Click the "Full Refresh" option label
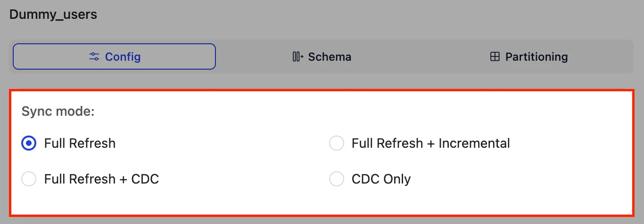Image resolution: width=644 pixels, height=224 pixels. 80,144
